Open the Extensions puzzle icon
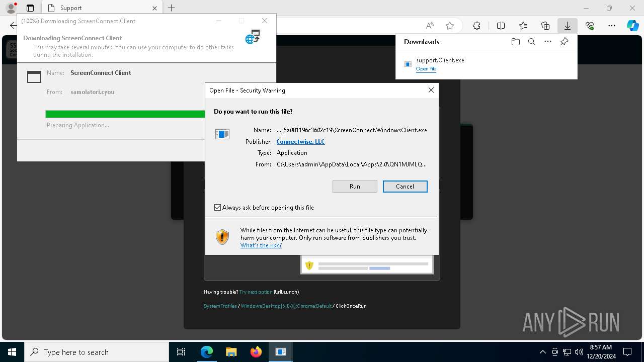 [x=476, y=26]
